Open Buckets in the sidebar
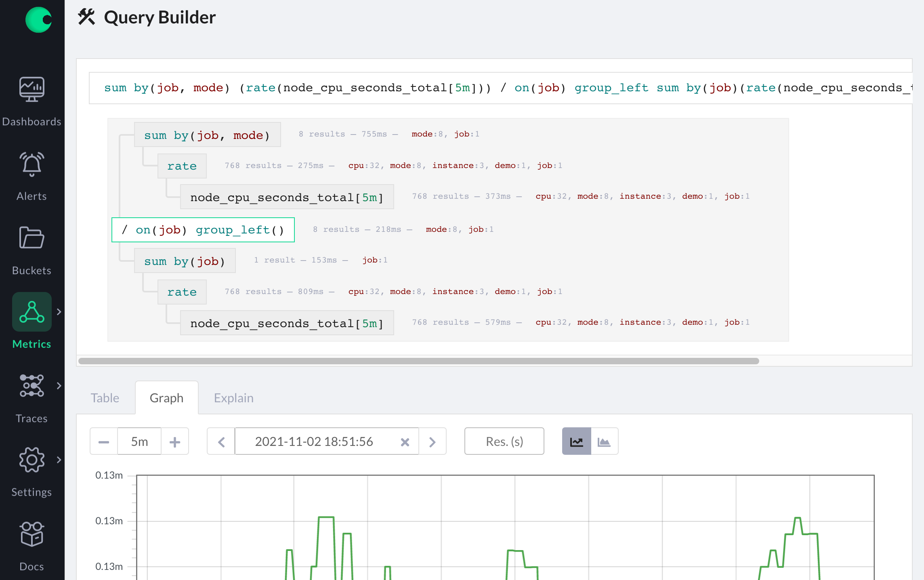The image size is (924, 580). pyautogui.click(x=31, y=238)
